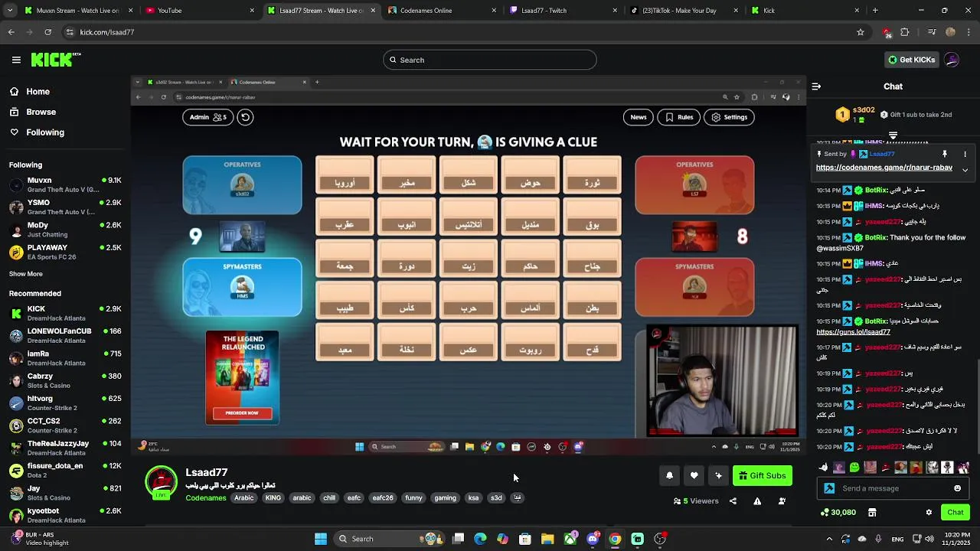
Task: Open Browser extensions puzzle icon
Action: [904, 32]
